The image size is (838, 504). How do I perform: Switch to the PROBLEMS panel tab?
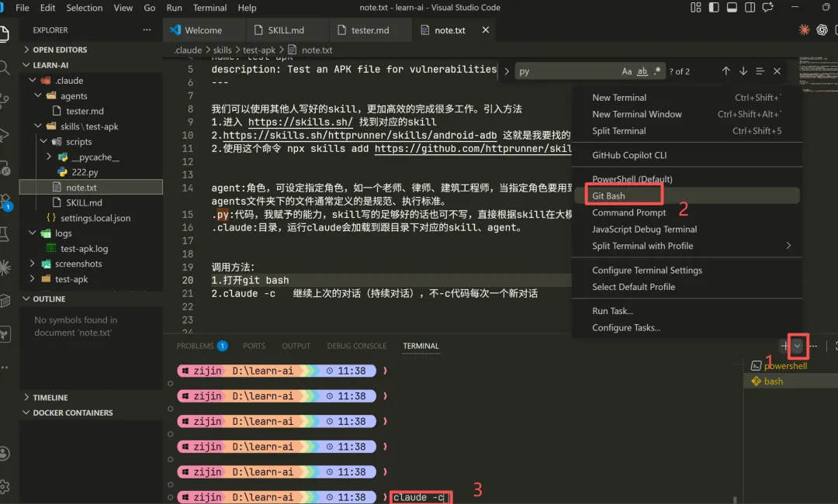[x=202, y=346]
